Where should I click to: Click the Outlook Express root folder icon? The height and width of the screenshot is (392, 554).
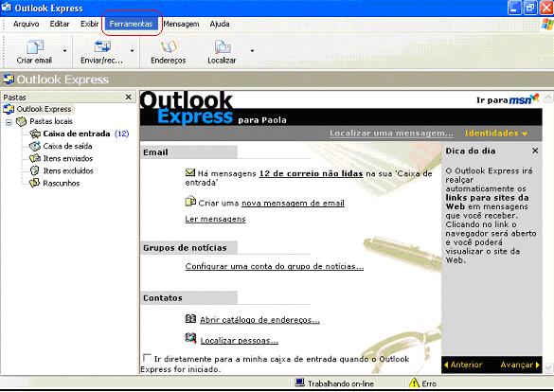9,109
